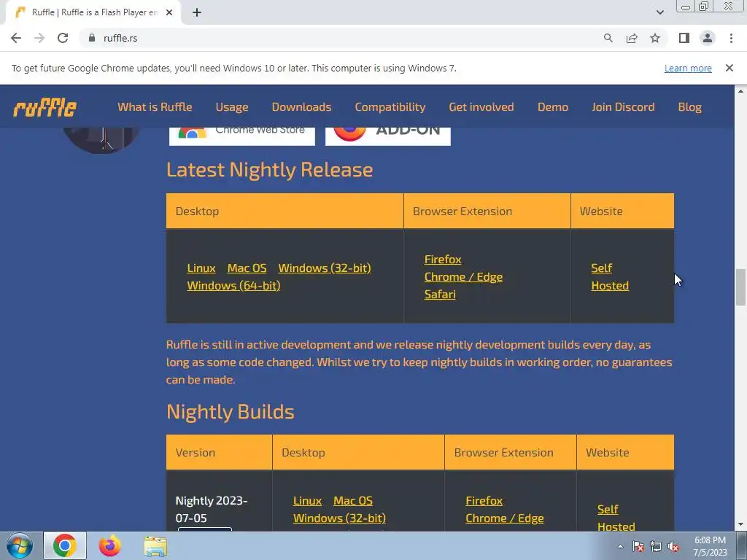Click the Firefox Add-on badge
Screen dimensions: 747x560
[x=388, y=136]
